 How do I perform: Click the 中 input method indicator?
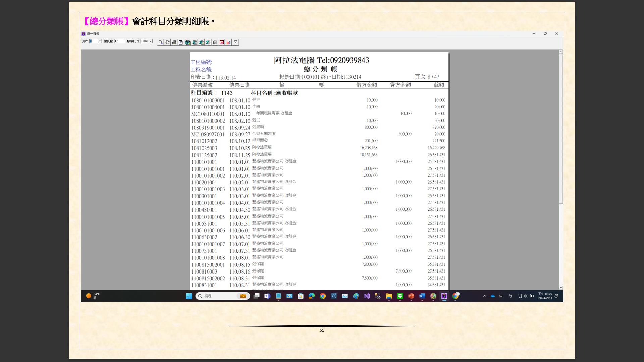tap(501, 296)
